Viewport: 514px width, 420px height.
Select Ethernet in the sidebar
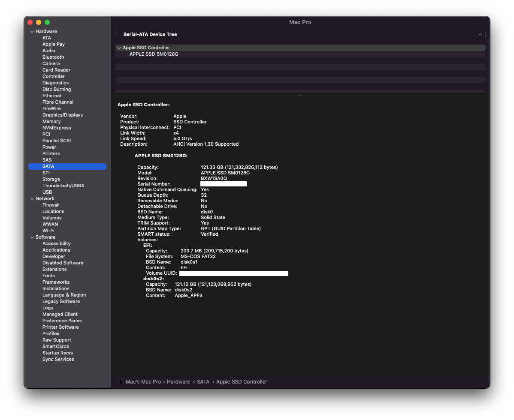click(x=52, y=96)
